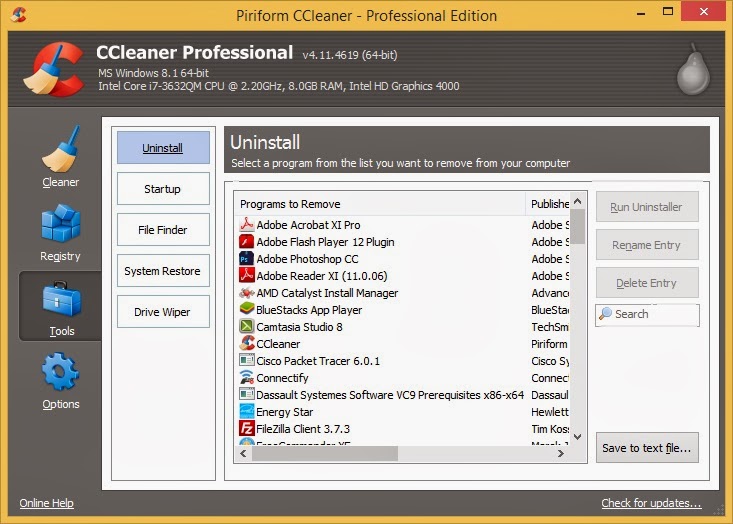Click the Rename Entry button
The image size is (733, 524).
(x=647, y=245)
